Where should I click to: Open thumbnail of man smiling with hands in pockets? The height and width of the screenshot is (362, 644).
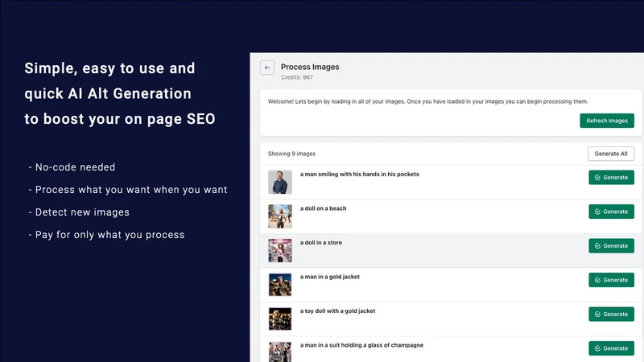click(280, 183)
